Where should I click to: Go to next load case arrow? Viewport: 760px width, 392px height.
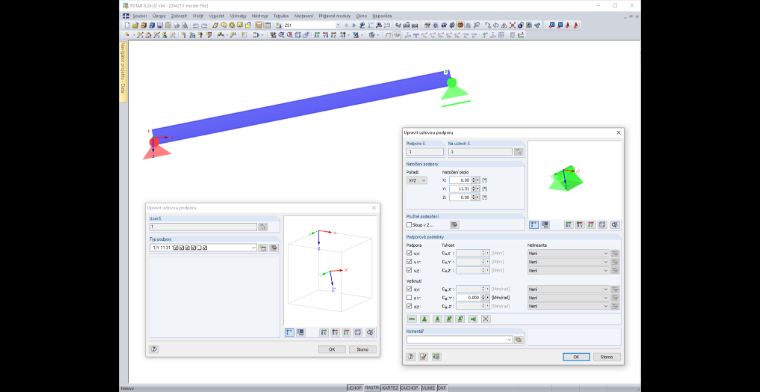pyautogui.click(x=353, y=25)
